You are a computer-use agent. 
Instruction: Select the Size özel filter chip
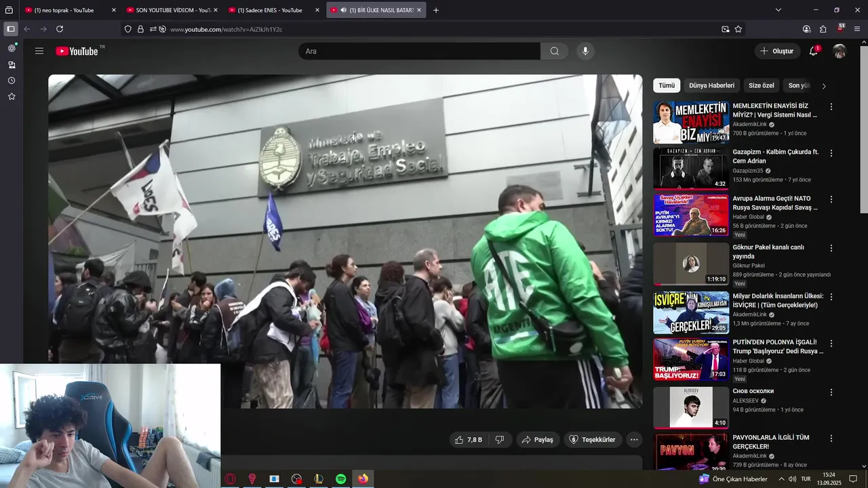(x=761, y=85)
